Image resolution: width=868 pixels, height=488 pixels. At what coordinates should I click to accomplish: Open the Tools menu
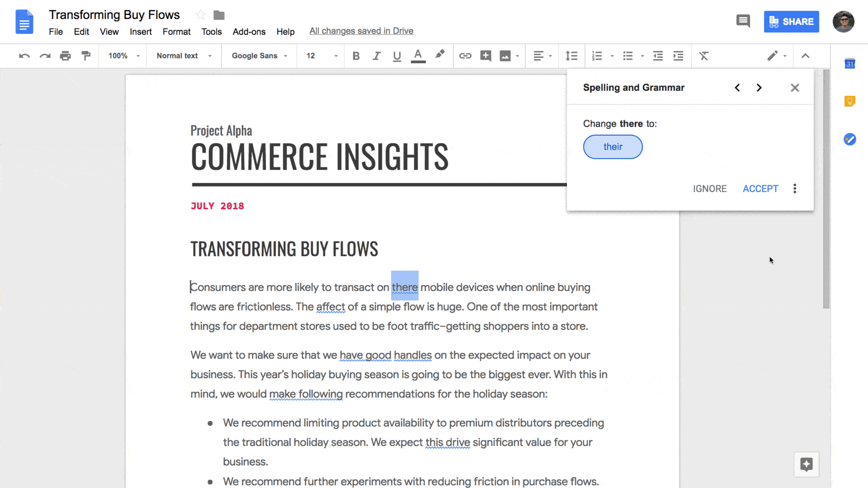[x=212, y=31]
